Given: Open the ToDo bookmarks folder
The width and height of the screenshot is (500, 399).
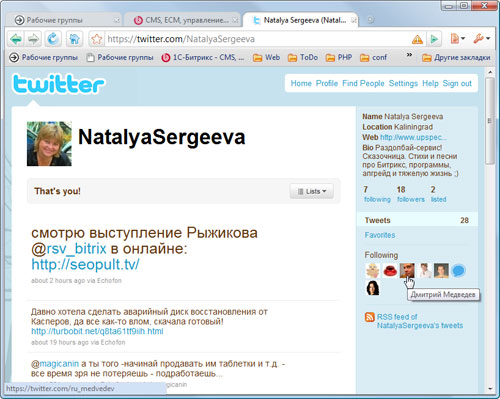Looking at the screenshot, I should [x=303, y=57].
